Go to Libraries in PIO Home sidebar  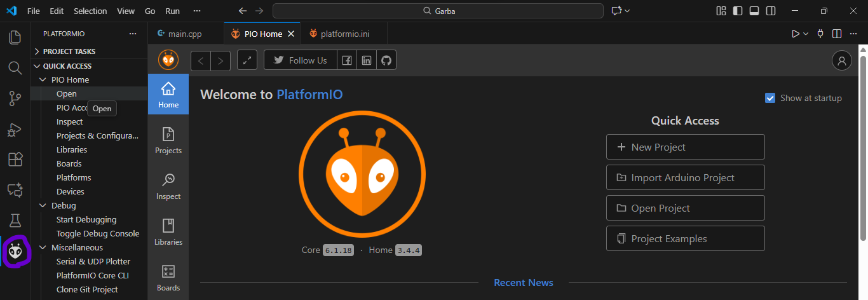click(x=168, y=232)
